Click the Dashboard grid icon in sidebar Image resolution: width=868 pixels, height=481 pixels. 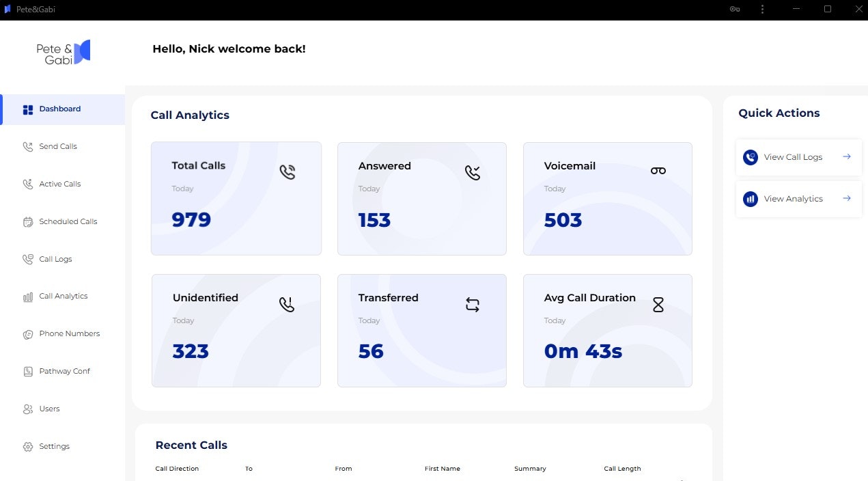click(28, 109)
